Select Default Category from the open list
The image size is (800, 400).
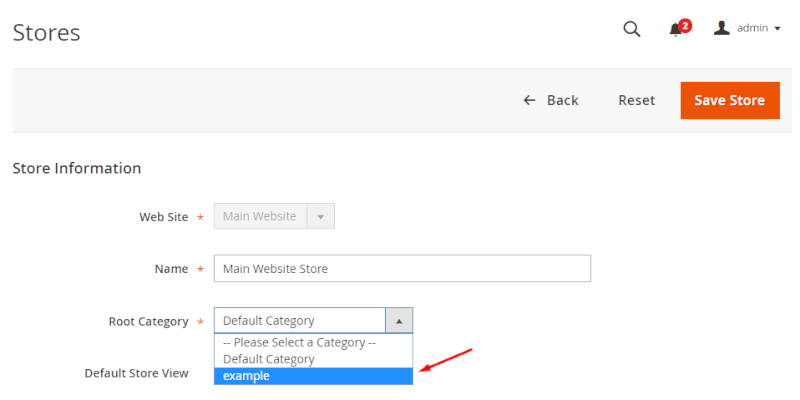coord(269,359)
